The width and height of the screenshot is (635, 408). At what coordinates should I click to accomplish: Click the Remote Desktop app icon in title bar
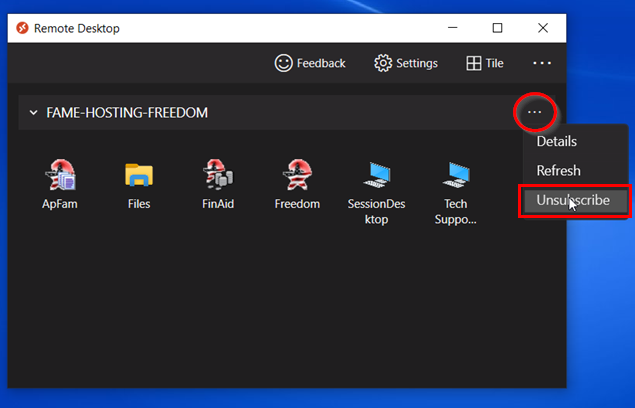[x=22, y=28]
